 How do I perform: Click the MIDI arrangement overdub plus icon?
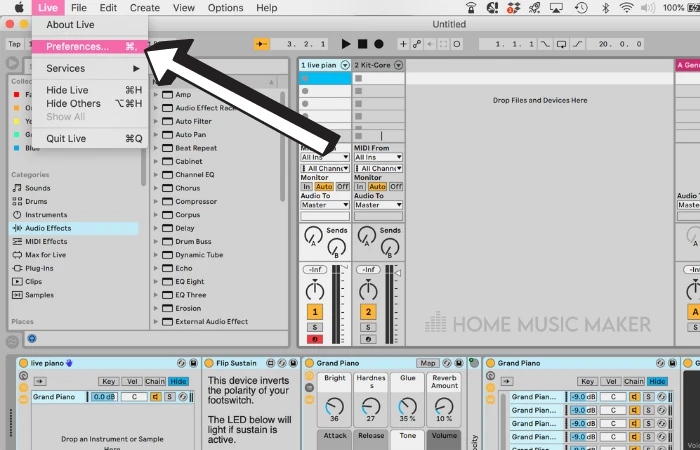403,44
